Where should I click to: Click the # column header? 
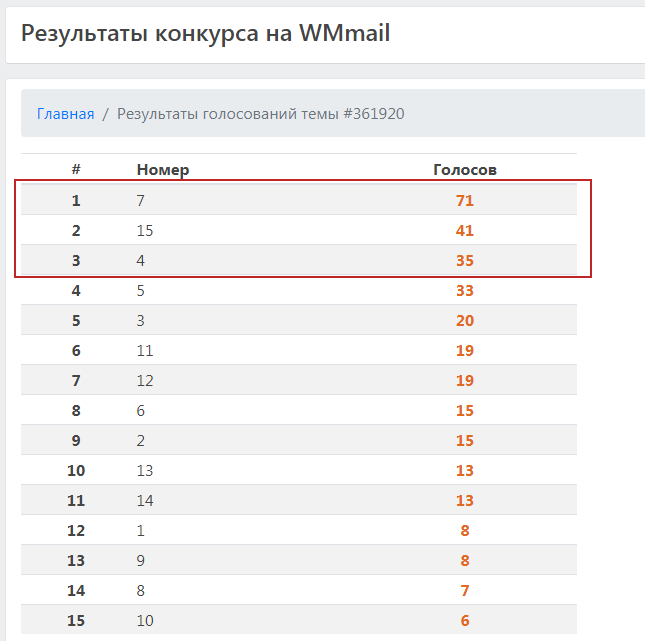tap(76, 170)
